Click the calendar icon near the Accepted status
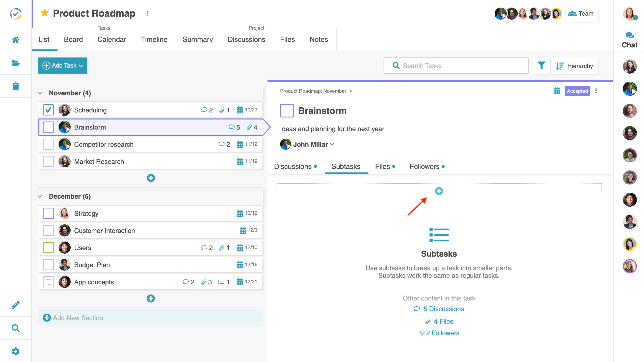This screenshot has height=362, width=644. point(557,91)
